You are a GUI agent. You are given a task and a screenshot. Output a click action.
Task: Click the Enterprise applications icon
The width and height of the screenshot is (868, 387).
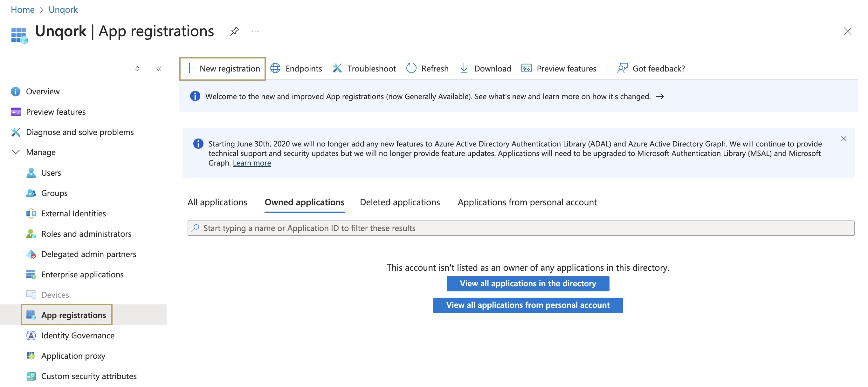(31, 275)
